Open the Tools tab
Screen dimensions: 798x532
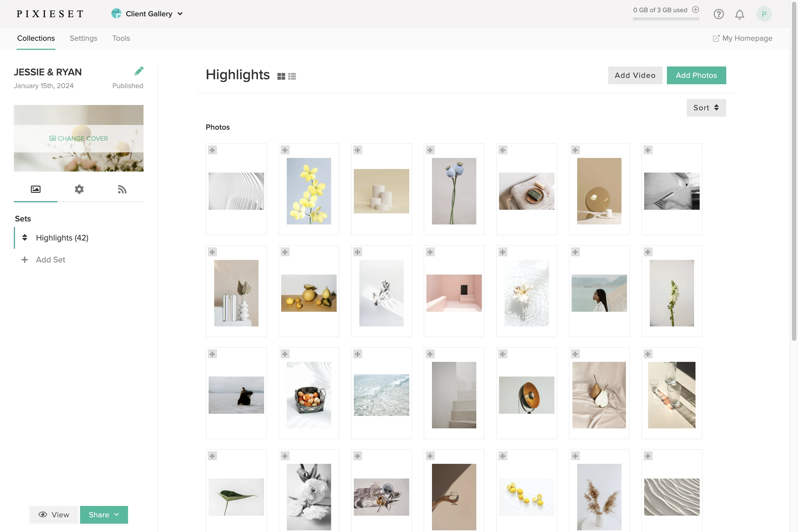click(x=121, y=38)
